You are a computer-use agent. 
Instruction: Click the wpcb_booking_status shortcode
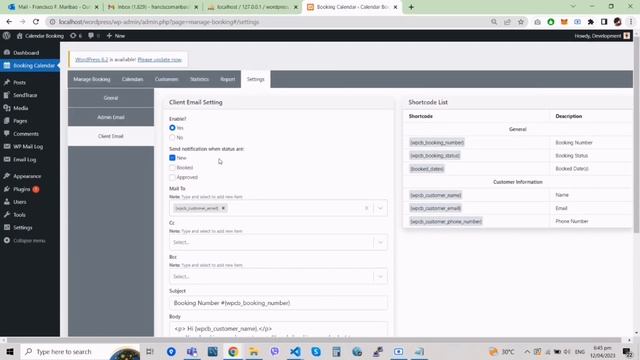(x=435, y=156)
